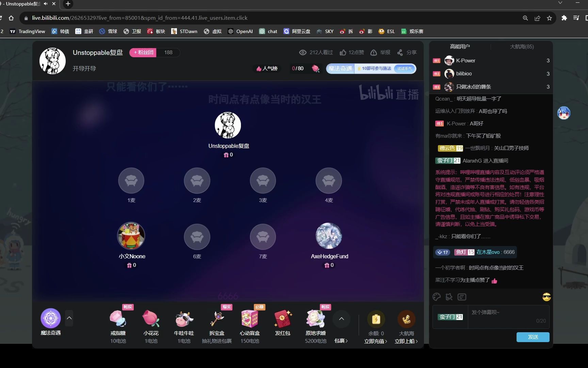The width and height of the screenshot is (588, 368).
Task: Click the 举报 report icon
Action: click(x=374, y=52)
